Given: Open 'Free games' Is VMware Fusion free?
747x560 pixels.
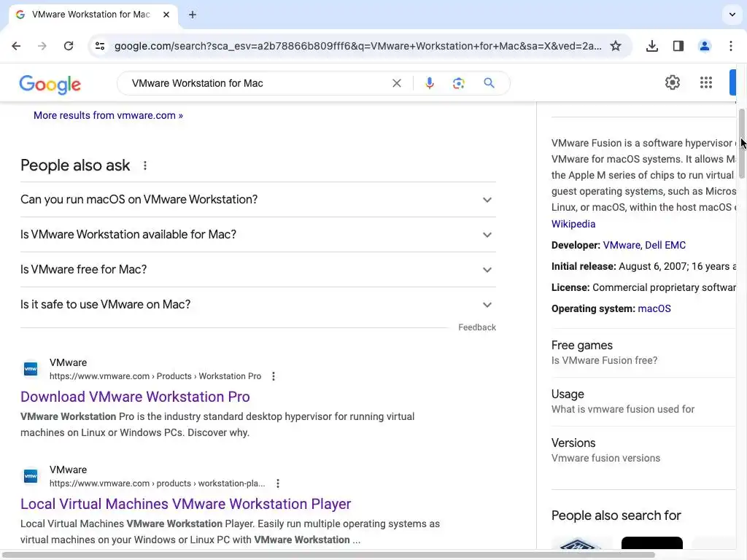Looking at the screenshot, I should click(643, 352).
